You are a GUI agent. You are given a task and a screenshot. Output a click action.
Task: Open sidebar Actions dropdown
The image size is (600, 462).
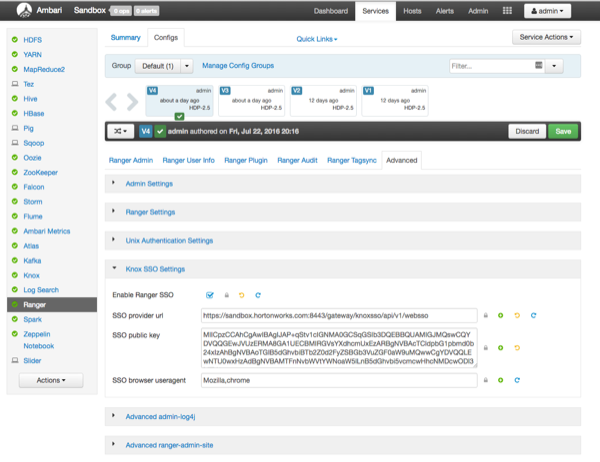[x=51, y=380]
